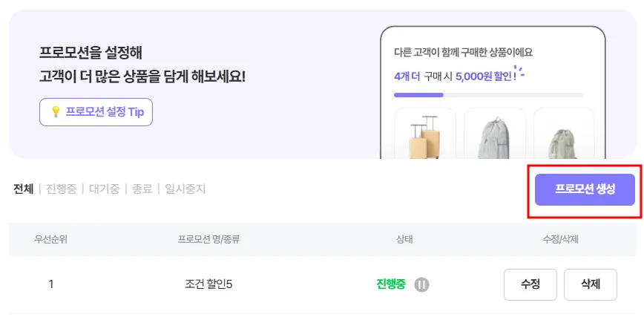Select the gray backpack product thumbnail
Viewport: 644px width, 320px height.
[x=494, y=134]
